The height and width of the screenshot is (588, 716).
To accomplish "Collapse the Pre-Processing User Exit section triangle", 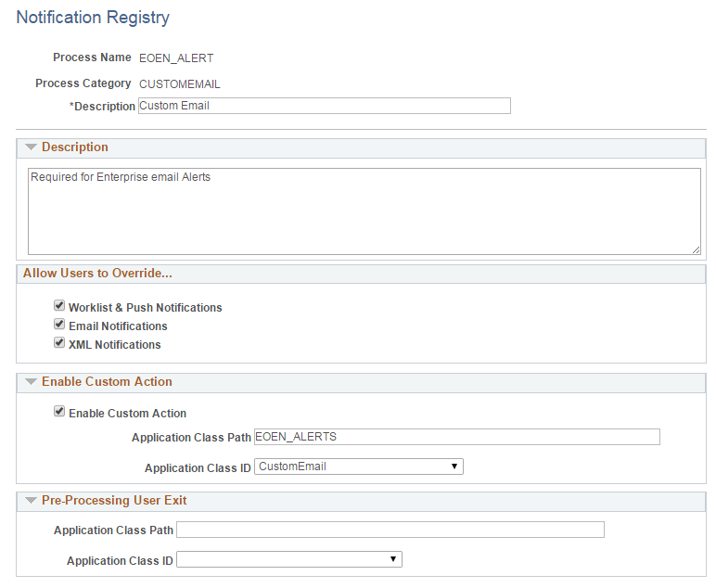I will tap(31, 500).
